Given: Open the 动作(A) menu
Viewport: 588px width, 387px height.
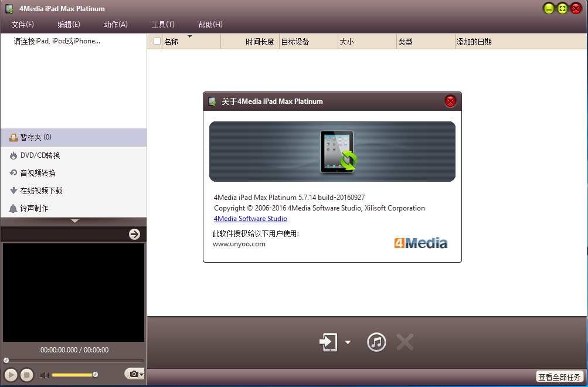Looking at the screenshot, I should tap(115, 25).
